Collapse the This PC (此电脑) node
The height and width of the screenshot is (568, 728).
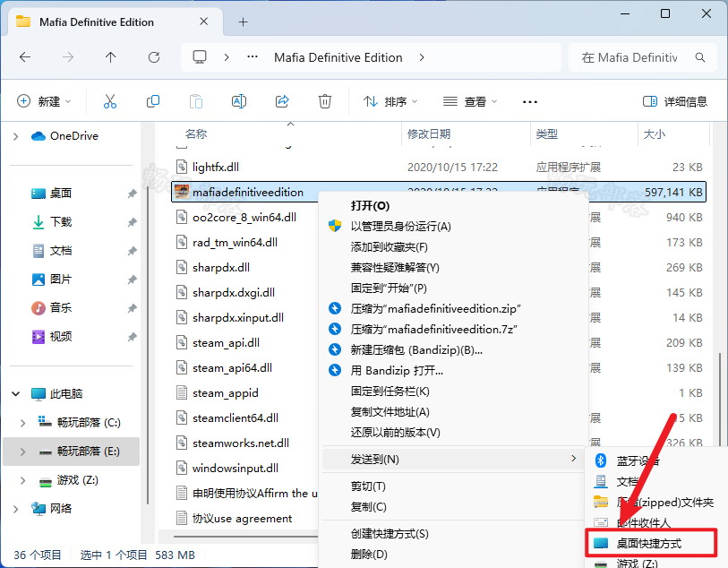click(16, 394)
